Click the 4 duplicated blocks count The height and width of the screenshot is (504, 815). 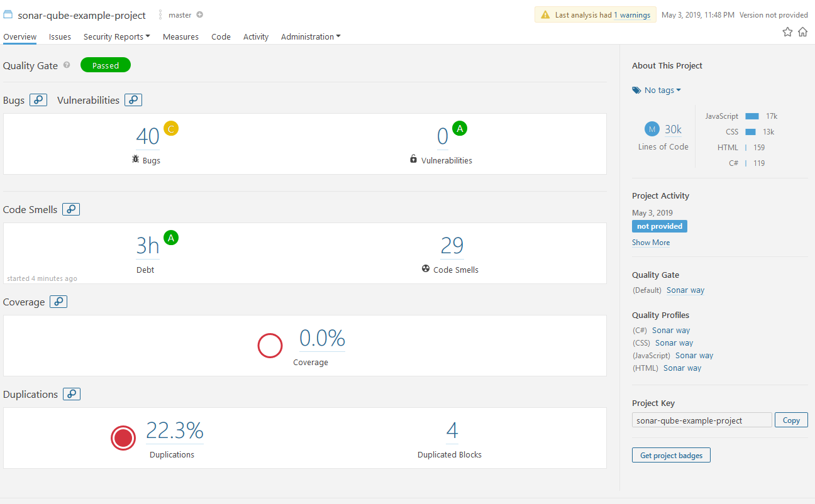[452, 431]
